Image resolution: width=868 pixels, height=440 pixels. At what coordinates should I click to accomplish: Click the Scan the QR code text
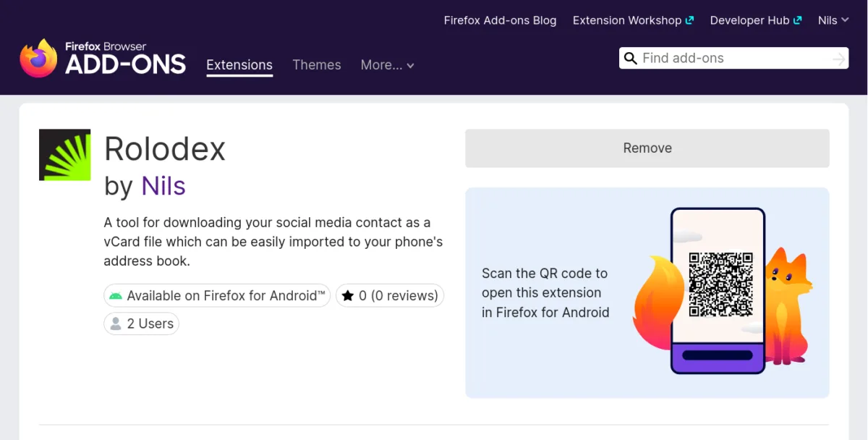coord(545,293)
